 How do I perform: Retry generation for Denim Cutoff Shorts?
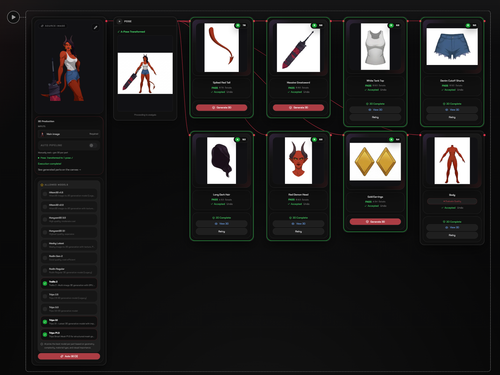pos(452,117)
